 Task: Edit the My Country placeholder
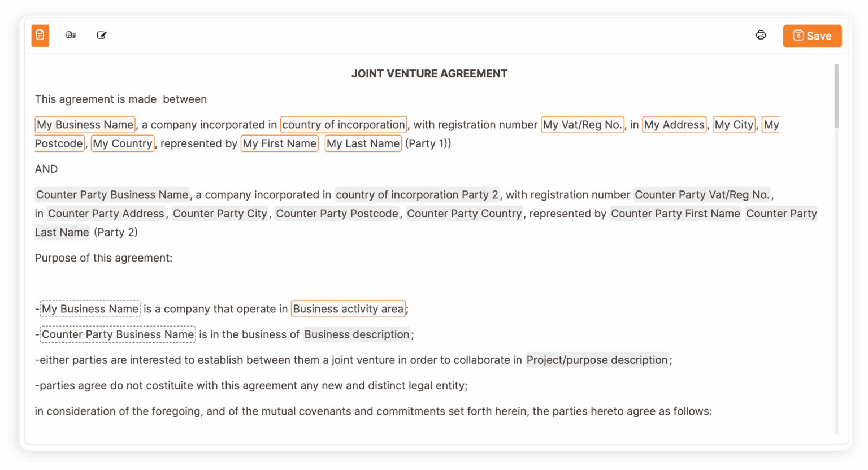pyautogui.click(x=123, y=143)
